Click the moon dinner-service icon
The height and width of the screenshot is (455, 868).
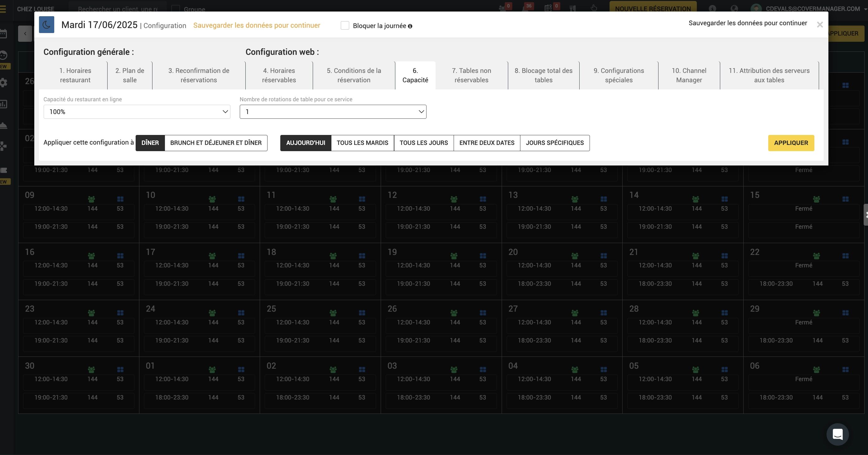tap(46, 25)
